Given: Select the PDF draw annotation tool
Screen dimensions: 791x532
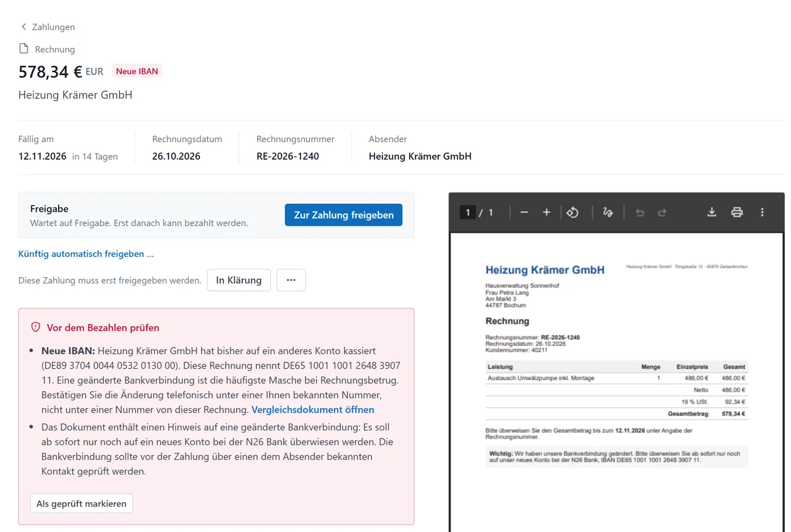Looking at the screenshot, I should click(608, 212).
